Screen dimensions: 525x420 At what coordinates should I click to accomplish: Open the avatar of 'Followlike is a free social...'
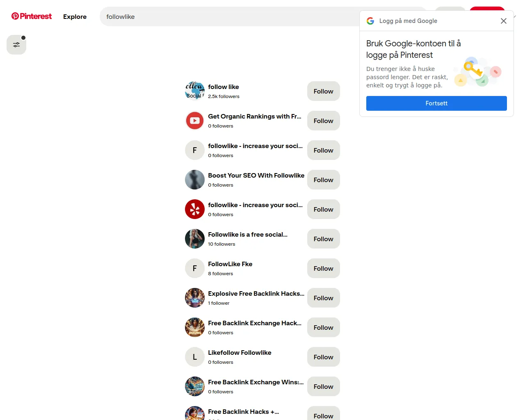195,239
